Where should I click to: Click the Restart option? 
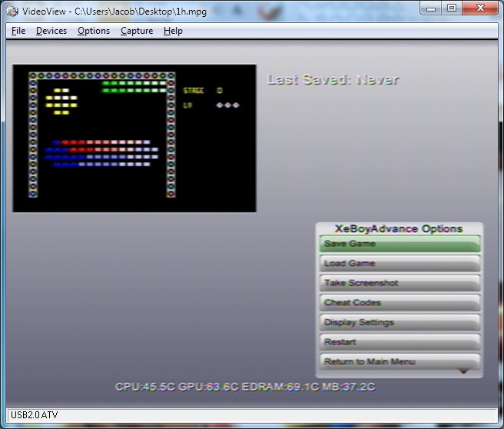[400, 342]
